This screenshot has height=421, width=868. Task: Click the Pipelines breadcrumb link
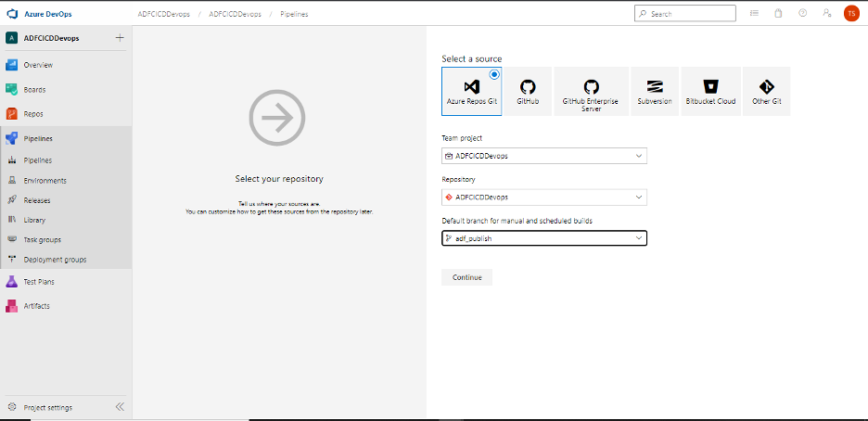click(293, 15)
